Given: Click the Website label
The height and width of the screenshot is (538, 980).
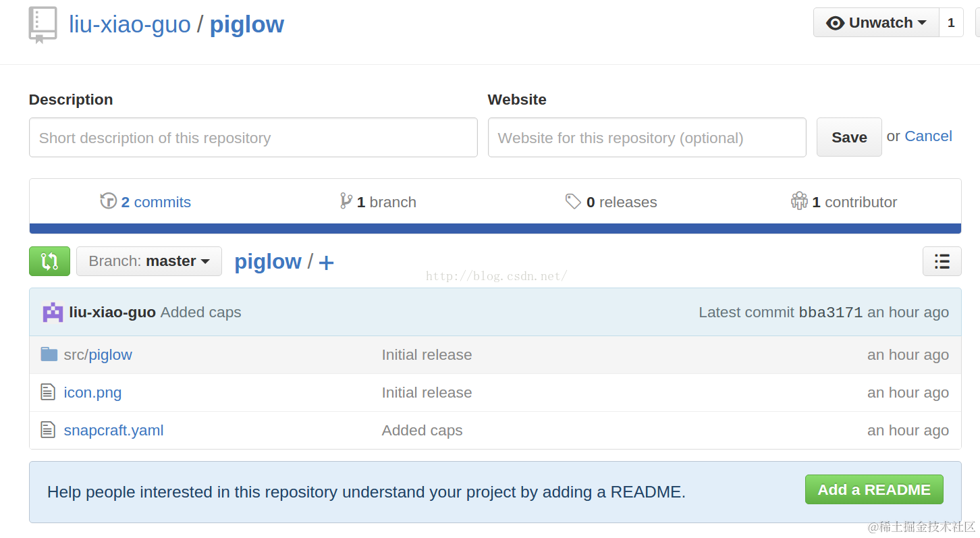Looking at the screenshot, I should pos(517,99).
